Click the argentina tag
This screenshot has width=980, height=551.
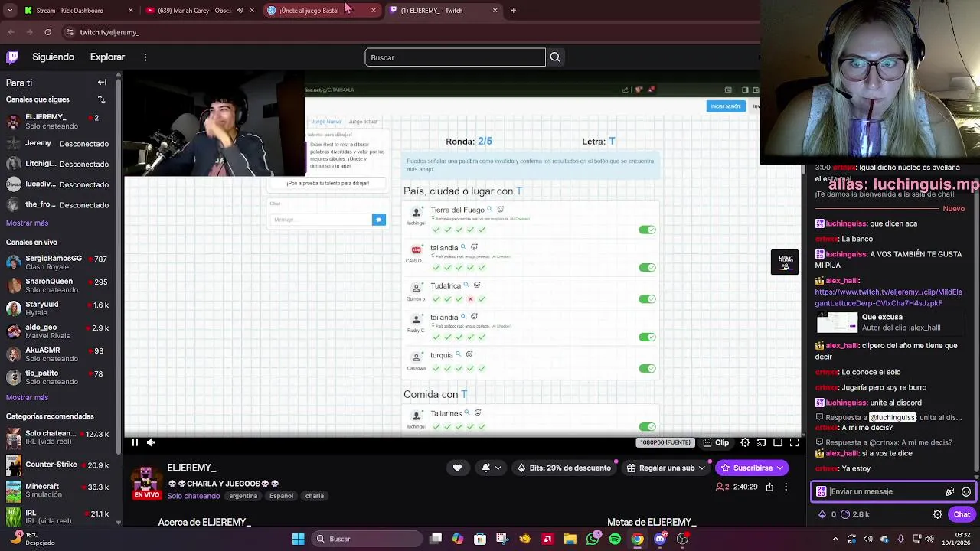pos(243,496)
